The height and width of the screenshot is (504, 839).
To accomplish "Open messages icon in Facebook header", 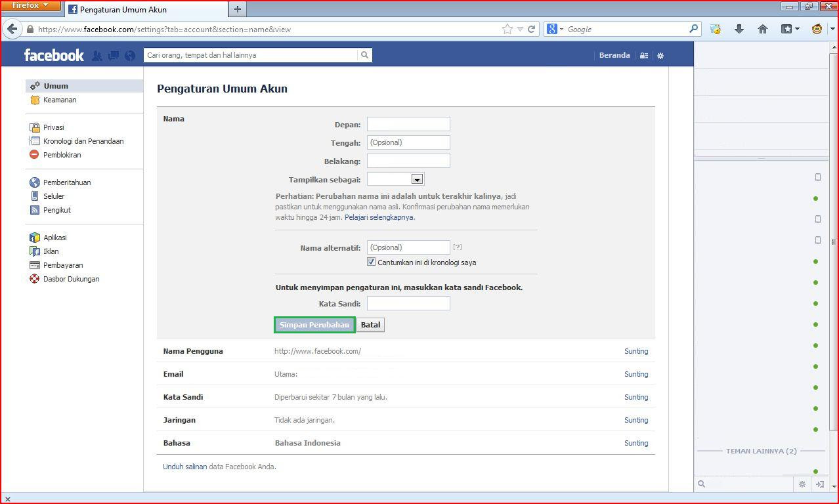I will click(114, 56).
